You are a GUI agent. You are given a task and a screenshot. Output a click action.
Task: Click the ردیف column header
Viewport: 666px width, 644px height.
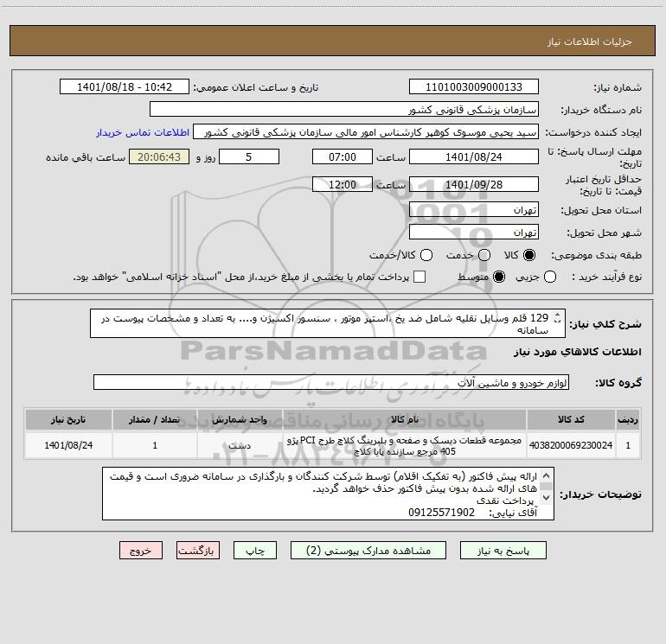[628, 420]
